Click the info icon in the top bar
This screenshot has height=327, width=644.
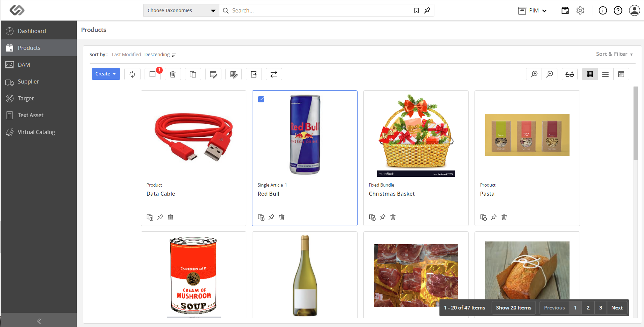[x=603, y=10]
